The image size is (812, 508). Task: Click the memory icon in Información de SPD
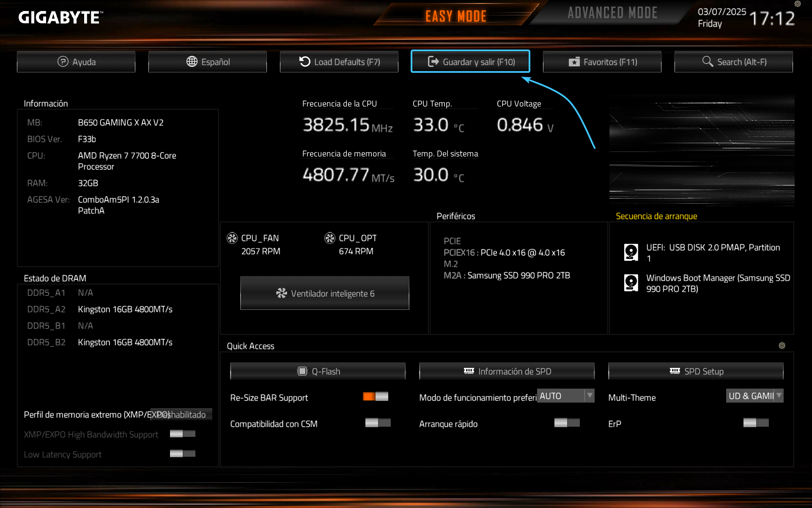469,371
